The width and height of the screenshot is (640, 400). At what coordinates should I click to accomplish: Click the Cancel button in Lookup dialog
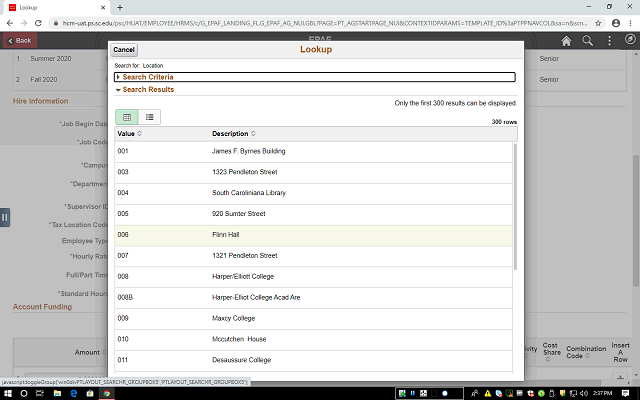tap(124, 50)
